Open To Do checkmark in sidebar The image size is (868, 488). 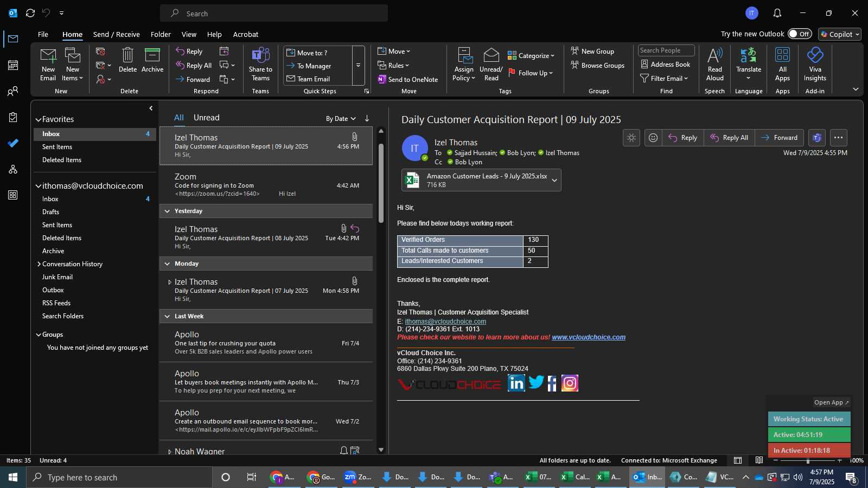(x=13, y=143)
